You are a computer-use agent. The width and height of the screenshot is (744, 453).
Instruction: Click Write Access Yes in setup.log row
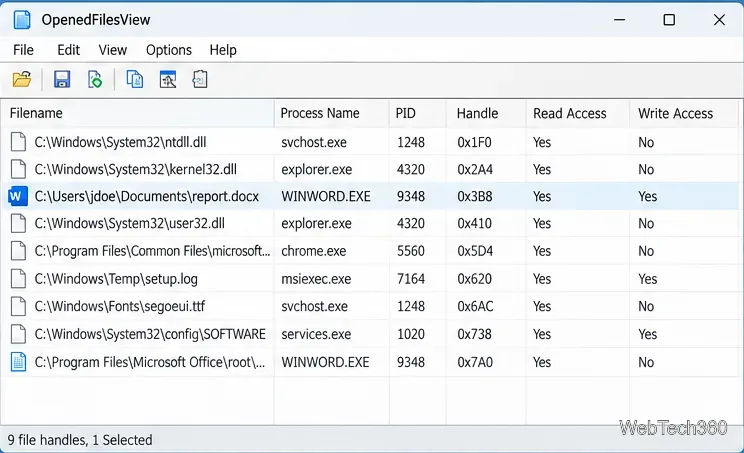(647, 279)
